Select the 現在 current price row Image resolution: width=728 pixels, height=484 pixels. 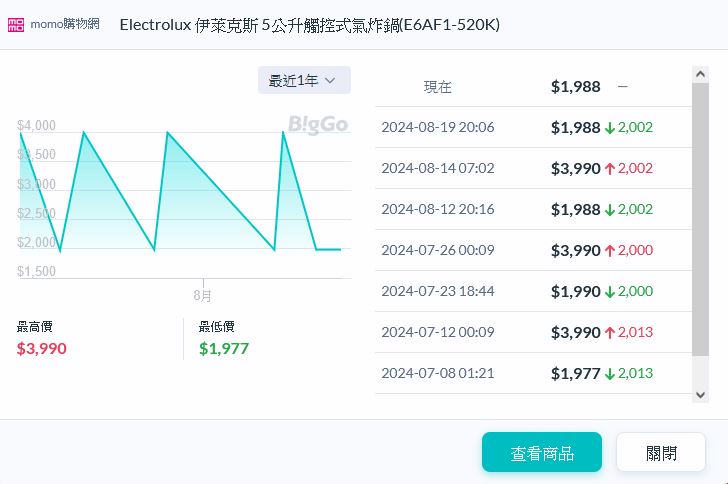click(x=533, y=87)
